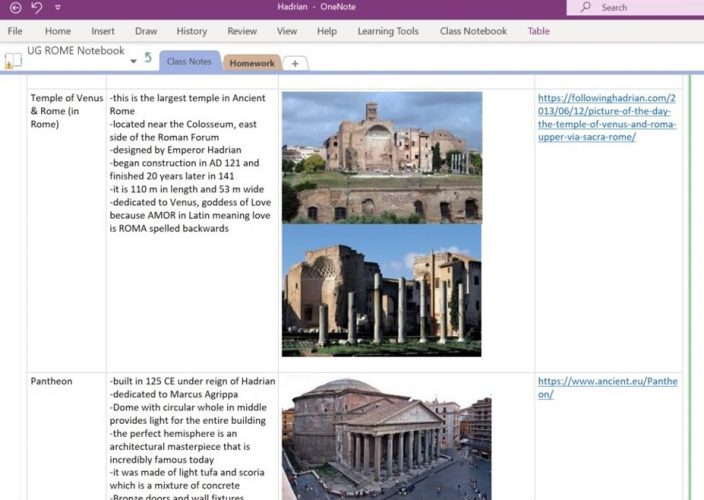
Task: Open the Insert ribbon tab
Action: click(x=103, y=31)
